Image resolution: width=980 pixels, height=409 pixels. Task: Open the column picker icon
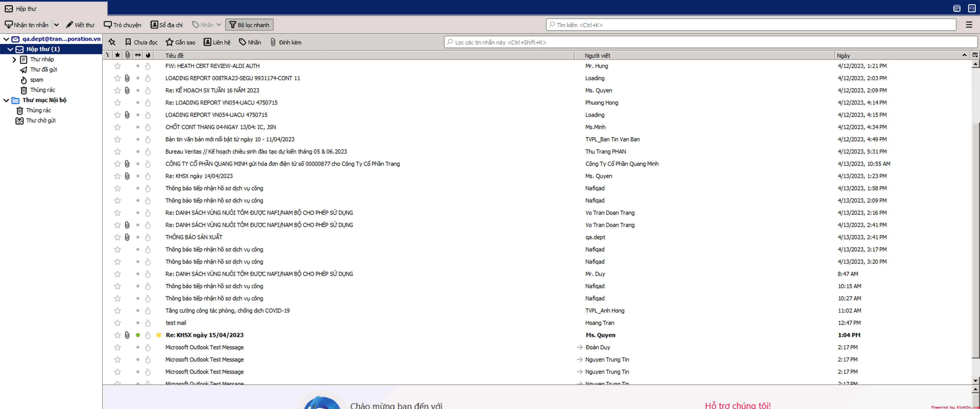click(x=975, y=55)
